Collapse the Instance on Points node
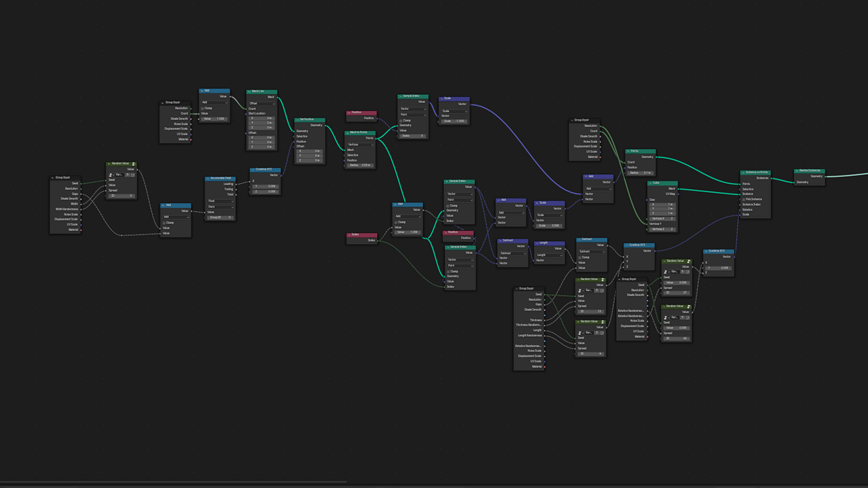Image resolution: width=868 pixels, height=488 pixels. pyautogui.click(x=743, y=172)
